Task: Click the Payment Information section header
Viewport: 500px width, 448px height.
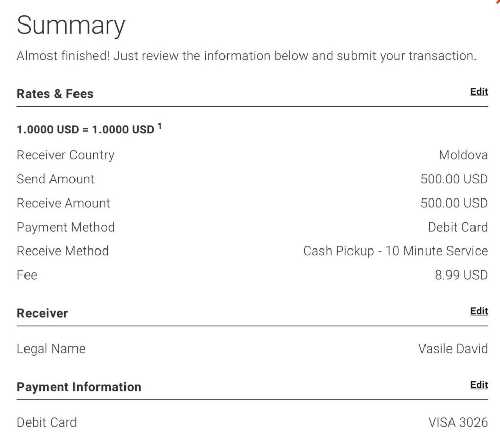Action: pos(79,387)
